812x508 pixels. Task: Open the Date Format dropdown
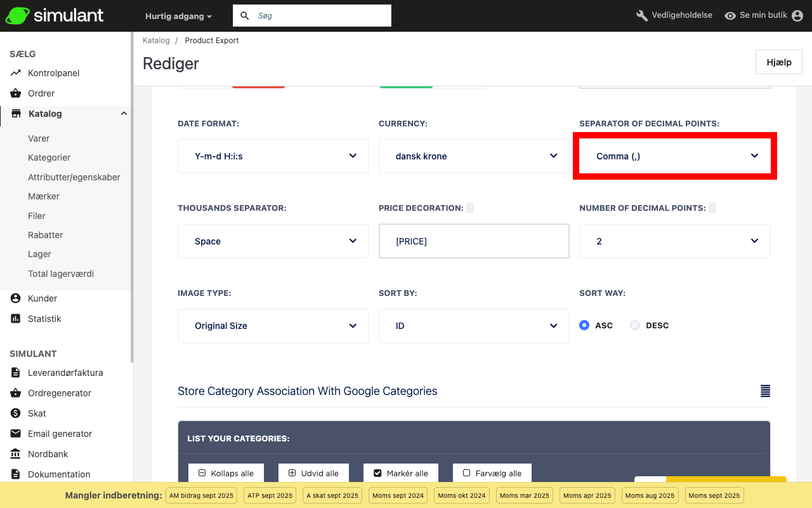pos(273,156)
